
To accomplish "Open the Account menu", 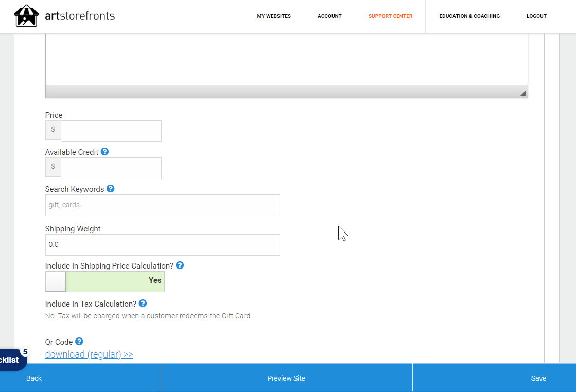I will click(x=329, y=16).
